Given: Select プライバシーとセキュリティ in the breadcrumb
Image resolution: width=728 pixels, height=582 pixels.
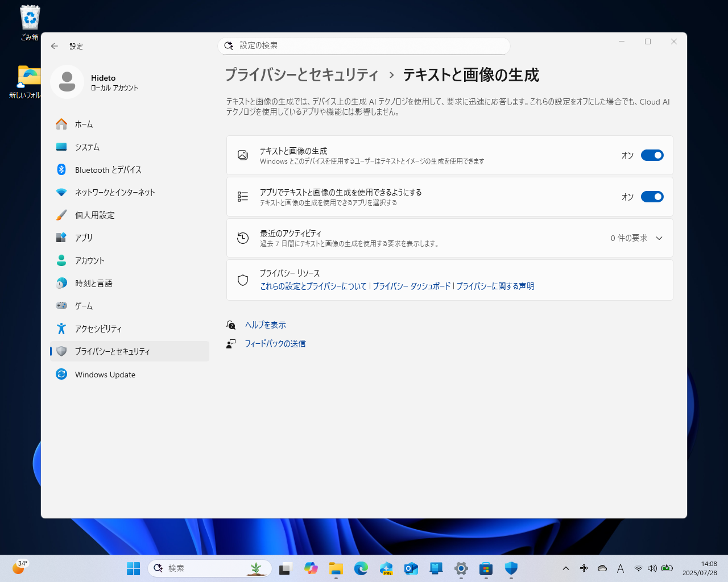Looking at the screenshot, I should 301,74.
